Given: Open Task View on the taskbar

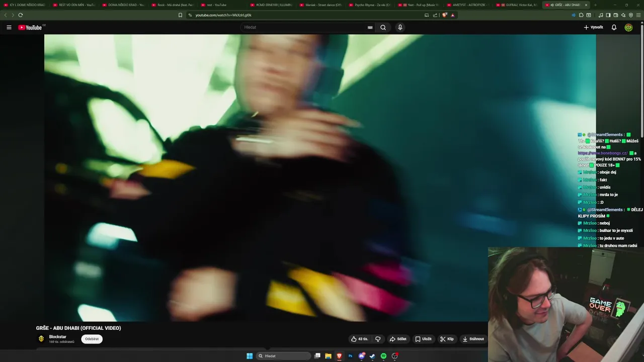Looking at the screenshot, I should click(317, 356).
